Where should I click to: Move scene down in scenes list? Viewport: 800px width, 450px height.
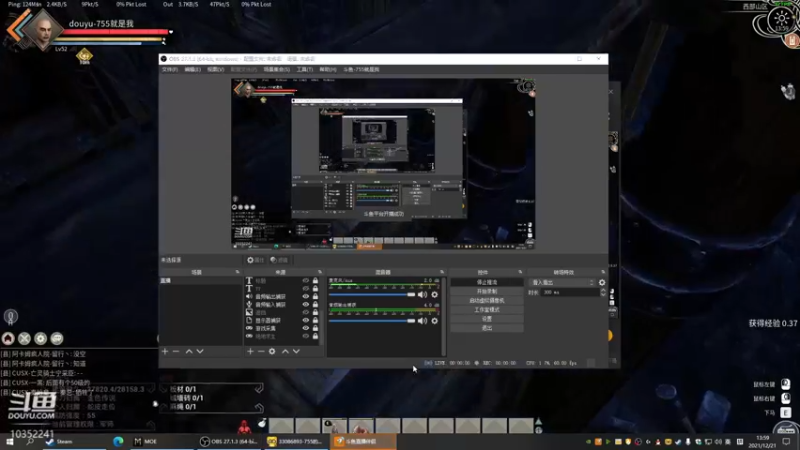(200, 351)
